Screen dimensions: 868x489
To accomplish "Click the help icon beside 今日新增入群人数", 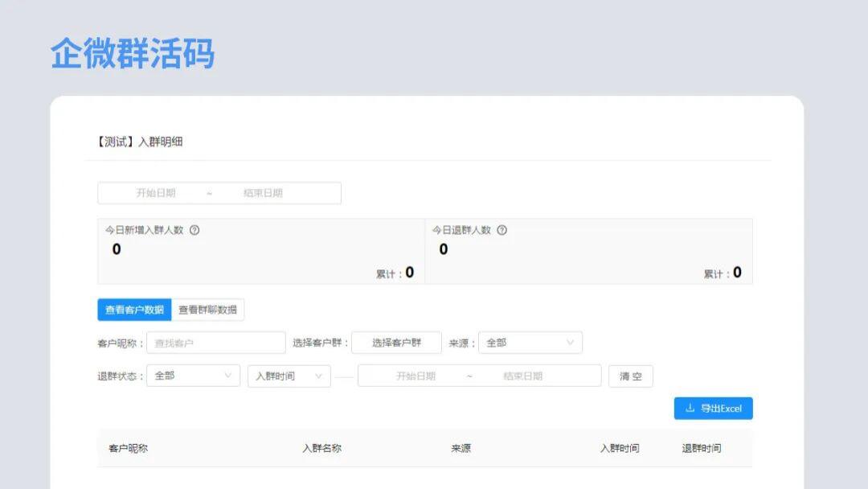I will (x=193, y=229).
